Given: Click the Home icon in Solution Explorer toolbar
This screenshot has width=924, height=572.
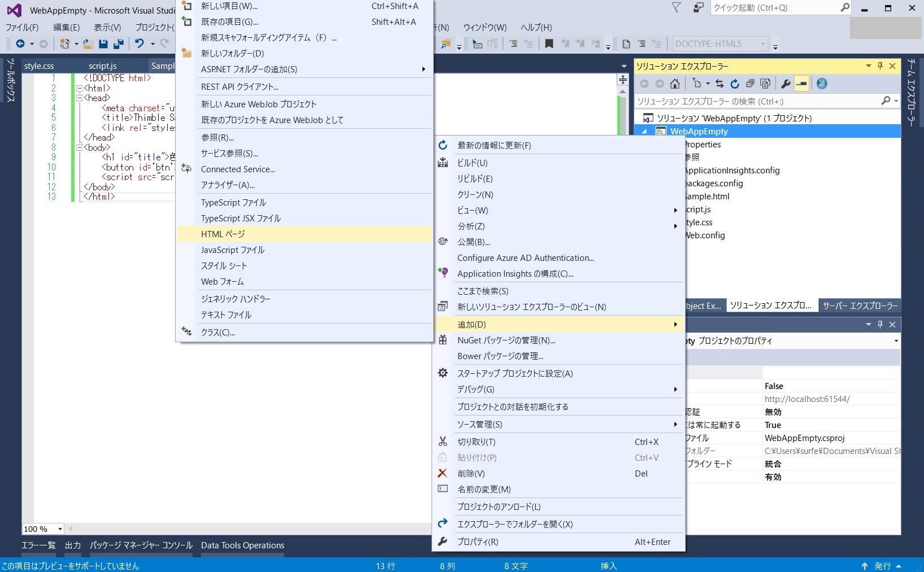Looking at the screenshot, I should pyautogui.click(x=674, y=84).
